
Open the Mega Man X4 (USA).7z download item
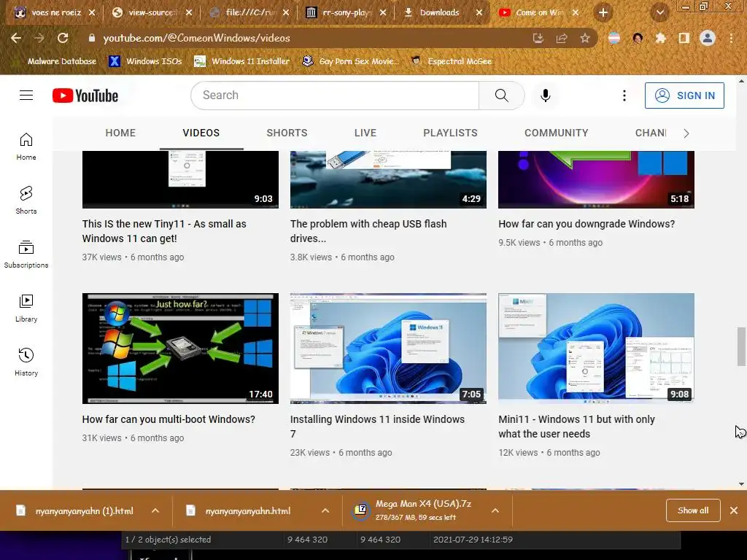[x=417, y=510]
